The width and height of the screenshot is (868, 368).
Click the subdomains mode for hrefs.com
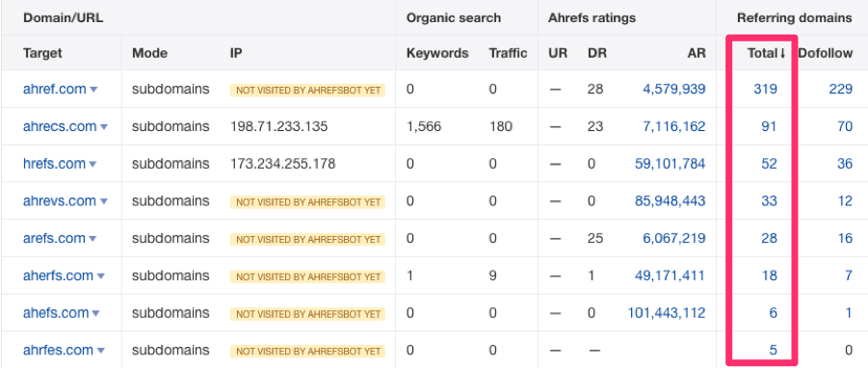[x=171, y=163]
